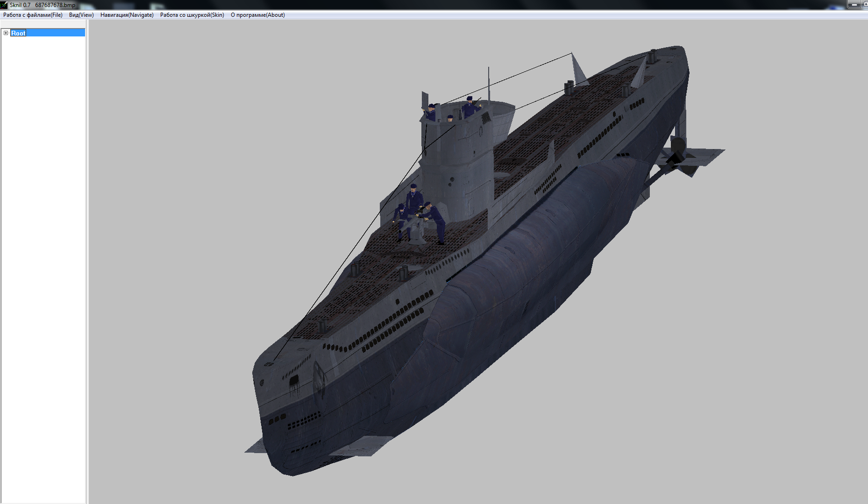The height and width of the screenshot is (504, 868).
Task: Click the Sknil app icon in title bar
Action: point(4,5)
